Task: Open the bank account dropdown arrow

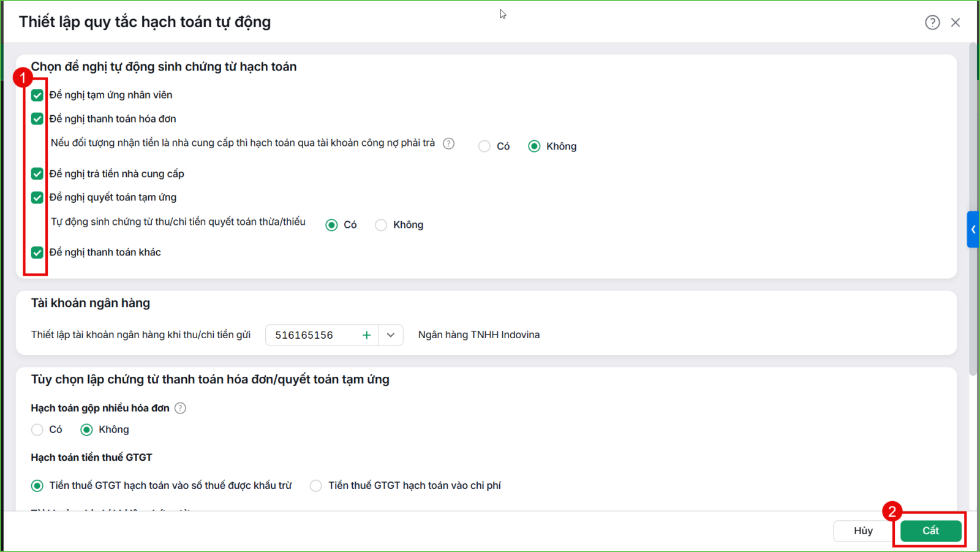Action: tap(391, 335)
